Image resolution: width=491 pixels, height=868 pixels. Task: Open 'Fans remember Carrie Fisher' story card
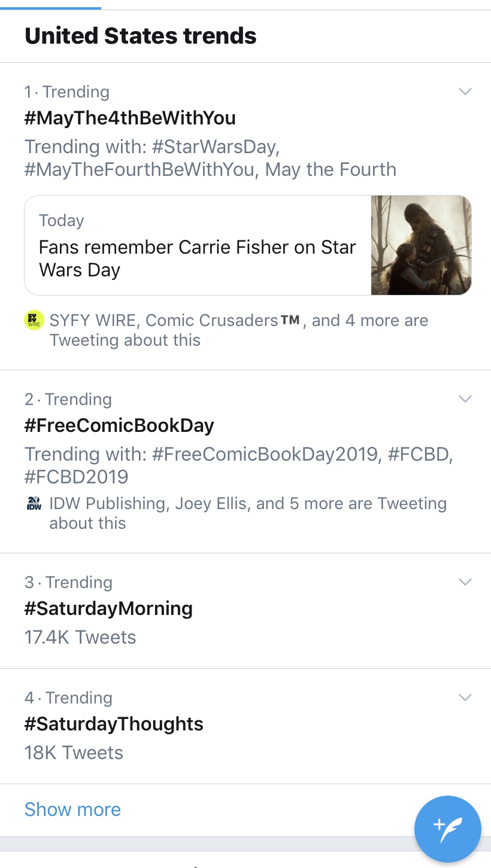tap(248, 245)
